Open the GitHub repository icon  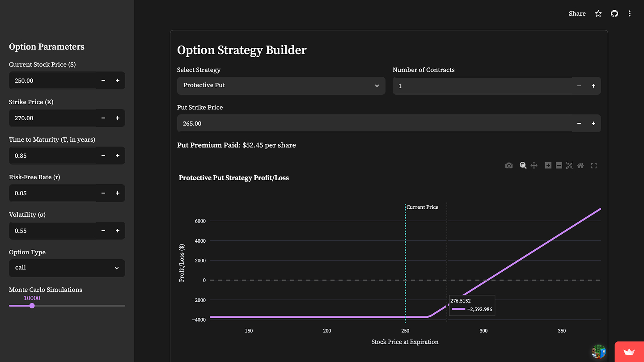614,13
